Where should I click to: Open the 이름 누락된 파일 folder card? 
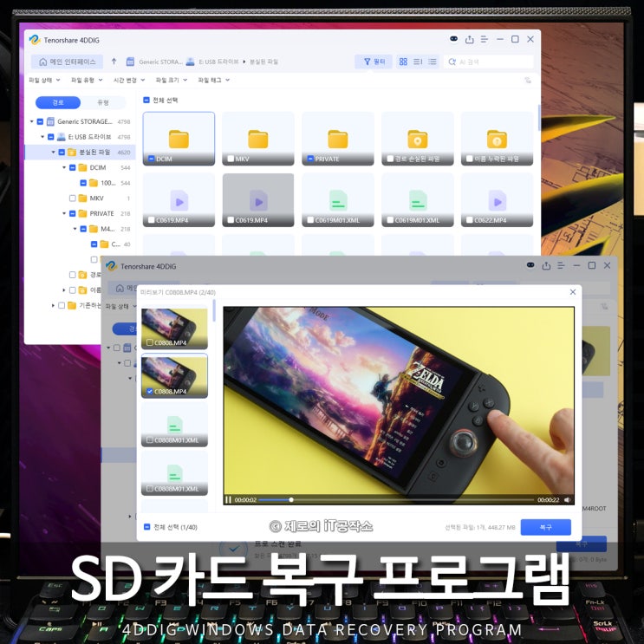(497, 139)
